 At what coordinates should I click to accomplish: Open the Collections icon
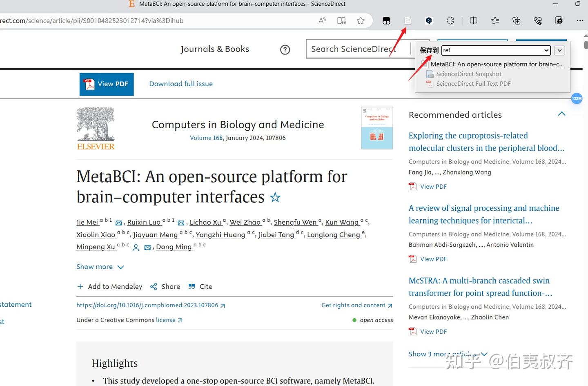(516, 20)
